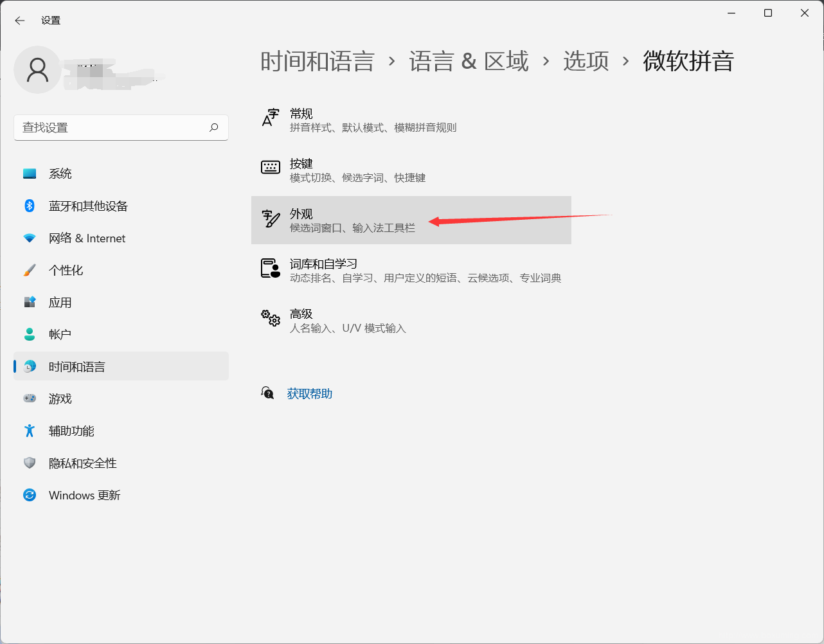This screenshot has width=824, height=644.
Task: Click the 游戏 controller icon
Action: (x=30, y=398)
